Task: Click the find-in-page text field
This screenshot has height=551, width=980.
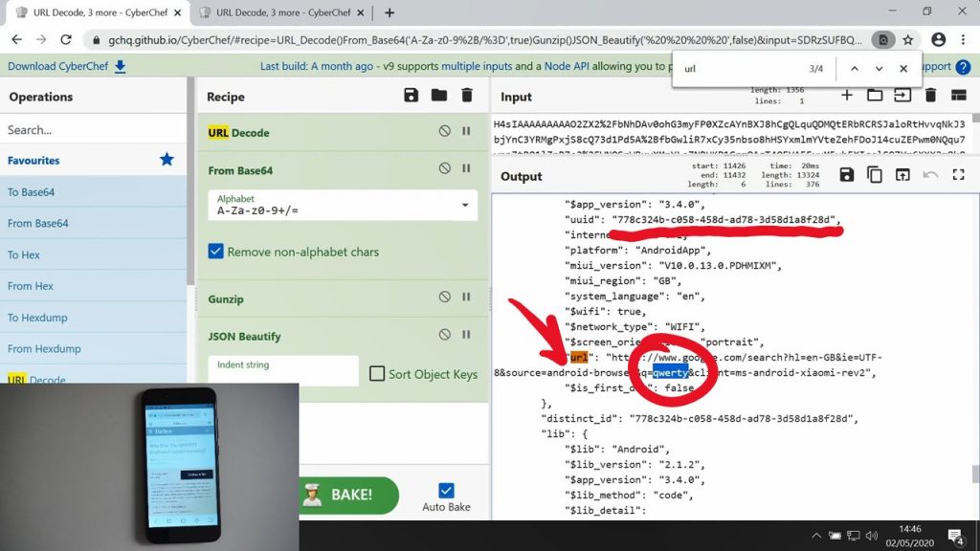Action: click(741, 68)
